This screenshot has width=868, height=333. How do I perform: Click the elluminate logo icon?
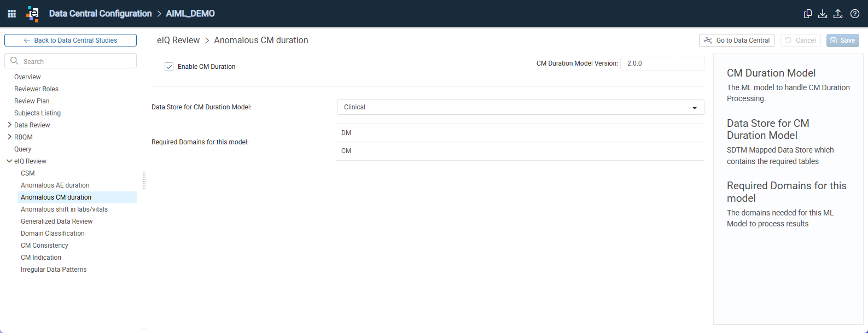point(33,14)
